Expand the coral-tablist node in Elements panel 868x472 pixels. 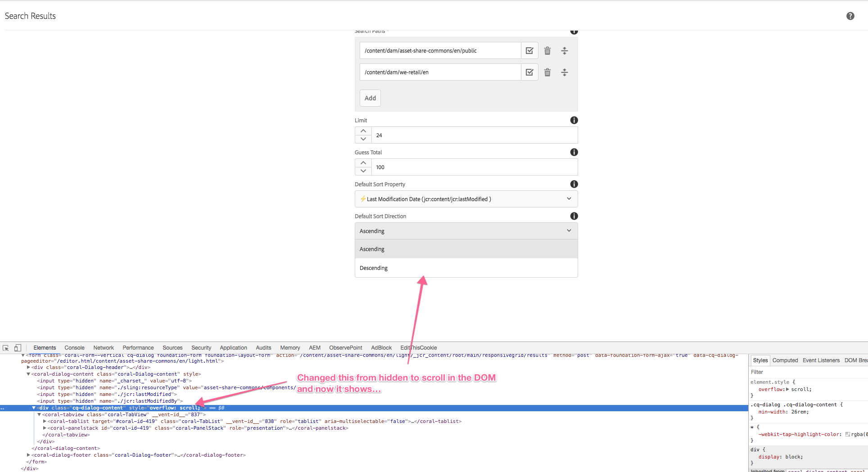coord(44,421)
